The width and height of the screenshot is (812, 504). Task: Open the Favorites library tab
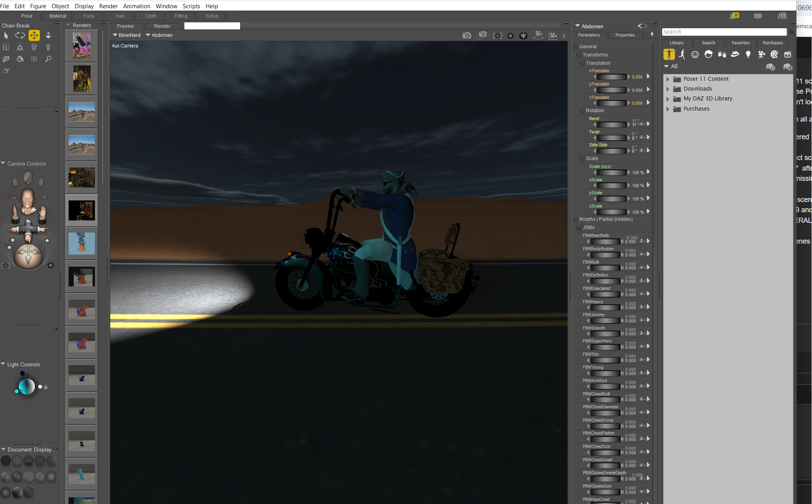pos(740,43)
